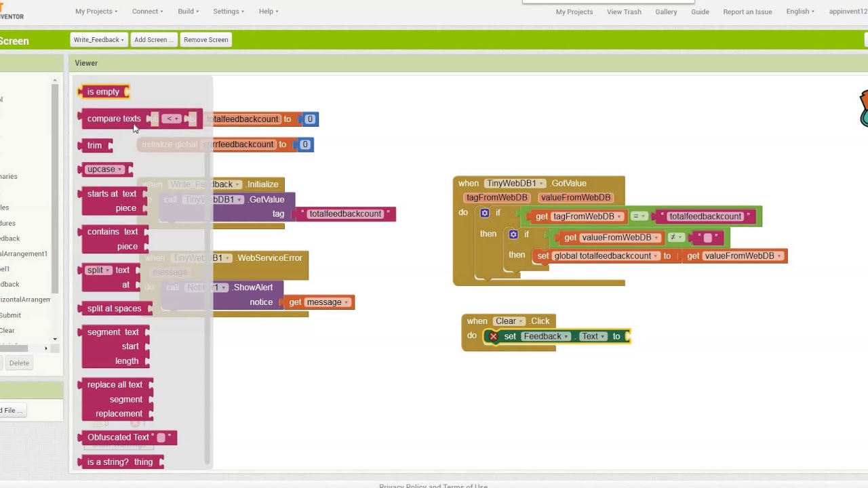Click the inner if block mutator gear

pyautogui.click(x=513, y=235)
